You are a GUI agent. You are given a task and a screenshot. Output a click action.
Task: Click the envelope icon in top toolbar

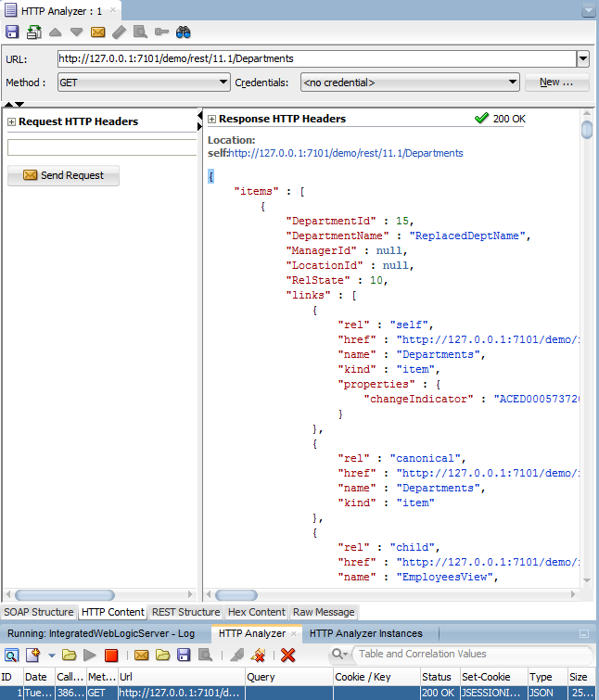97,32
